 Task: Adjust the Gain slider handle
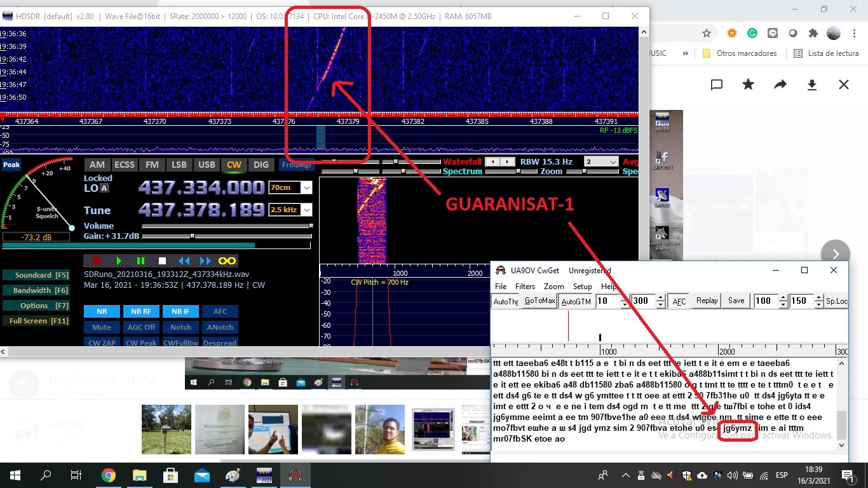point(193,236)
